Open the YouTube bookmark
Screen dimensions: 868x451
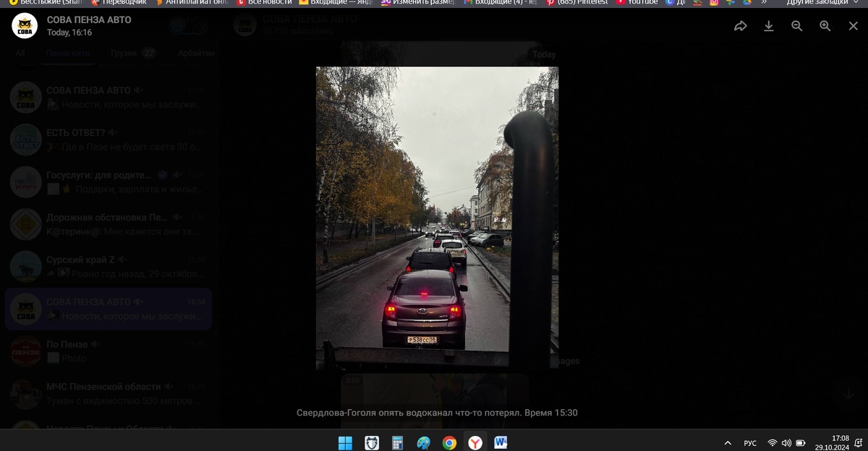(637, 2)
